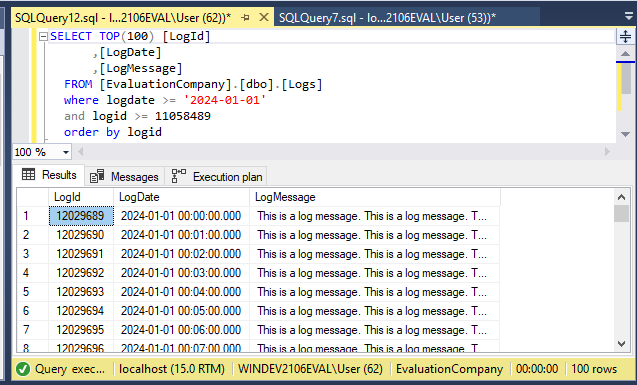Select row 7 header in results
The height and width of the screenshot is (385, 637).
[x=33, y=330]
